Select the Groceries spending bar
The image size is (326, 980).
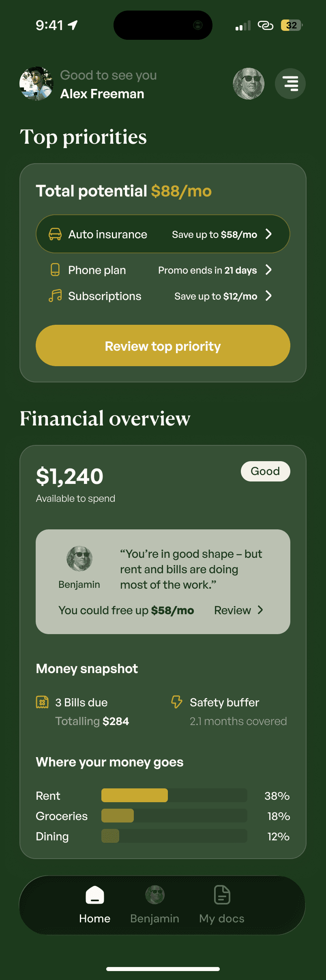tap(174, 816)
